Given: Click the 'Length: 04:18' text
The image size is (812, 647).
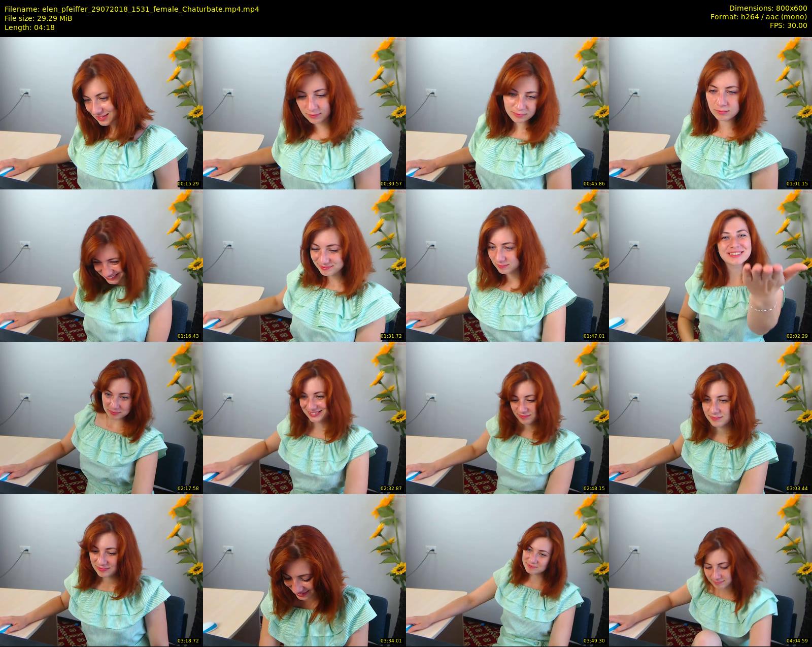Looking at the screenshot, I should click(29, 27).
